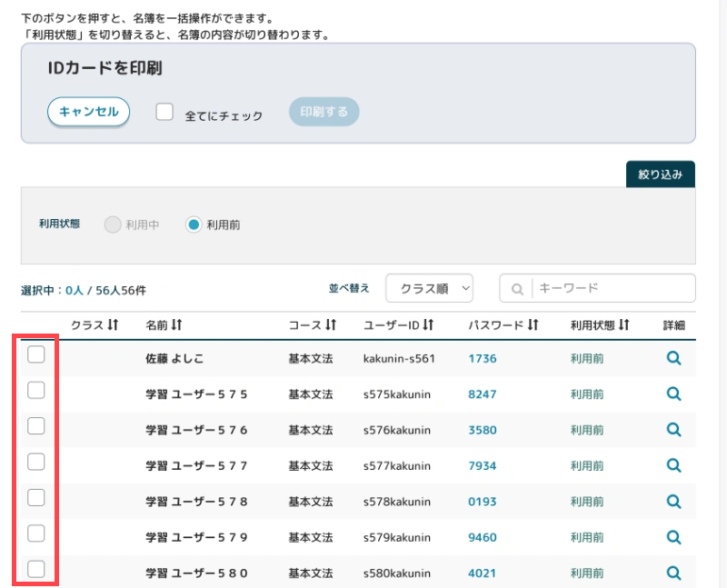The image size is (727, 588).
Task: Click user ID s575kakunin
Action: (397, 394)
